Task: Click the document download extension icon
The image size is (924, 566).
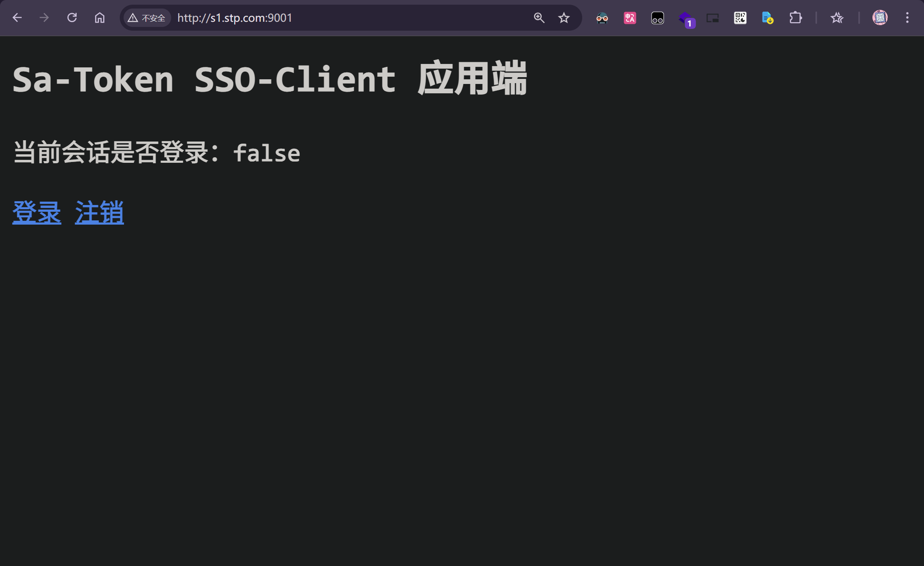Action: click(x=768, y=18)
